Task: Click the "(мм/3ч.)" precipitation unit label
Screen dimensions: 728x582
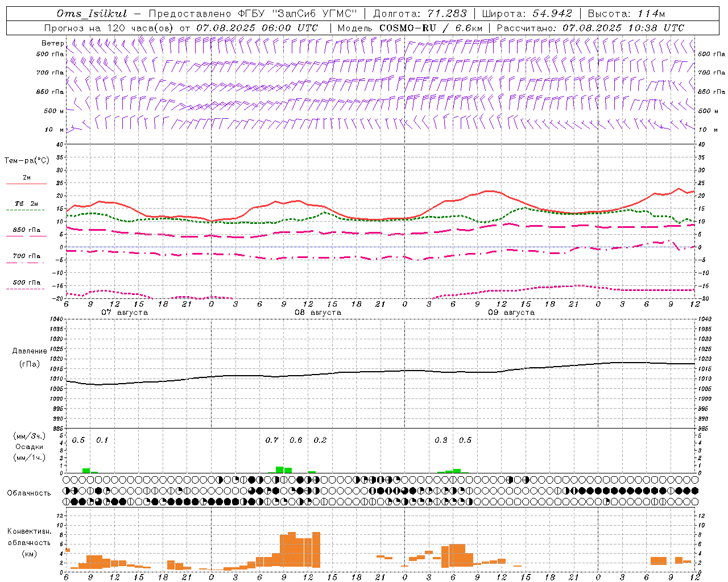Action: 30,436
